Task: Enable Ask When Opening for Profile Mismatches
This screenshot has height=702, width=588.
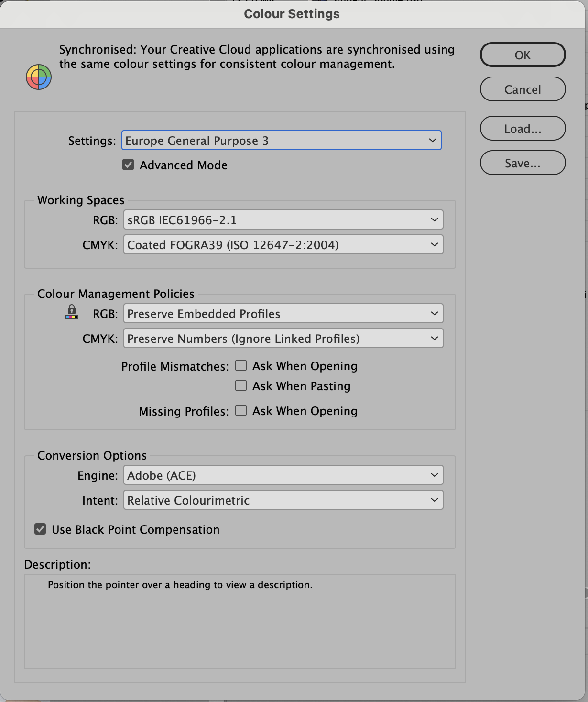Action: (x=241, y=365)
